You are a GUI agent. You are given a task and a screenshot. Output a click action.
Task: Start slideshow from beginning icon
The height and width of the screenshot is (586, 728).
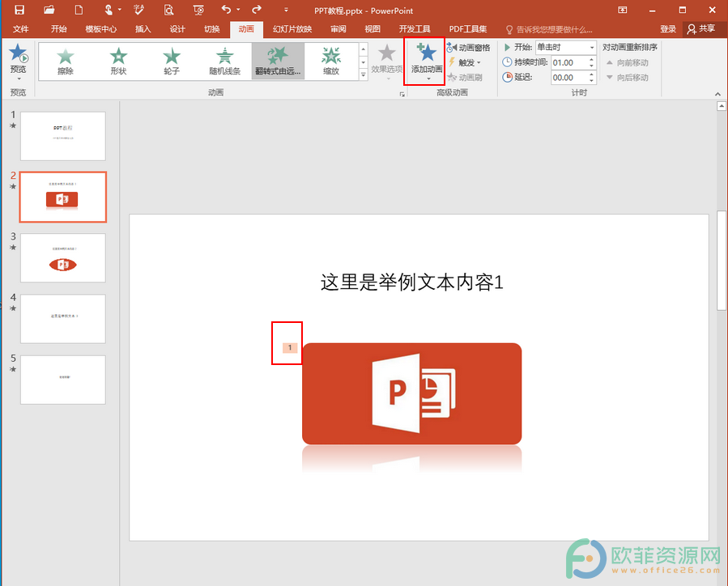pos(198,10)
